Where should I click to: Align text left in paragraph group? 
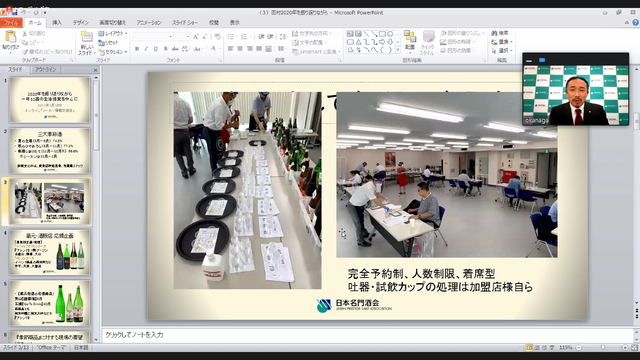(231, 49)
